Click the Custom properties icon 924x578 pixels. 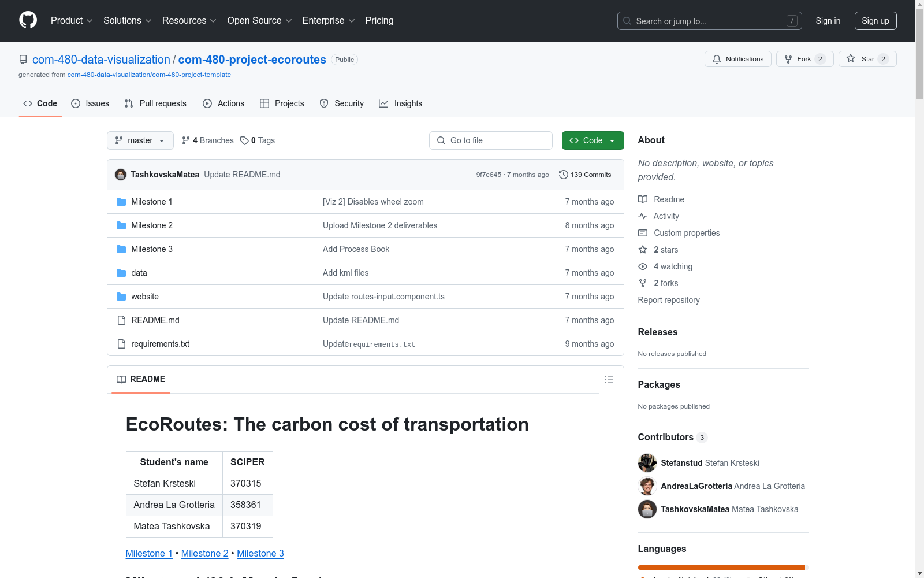click(643, 233)
